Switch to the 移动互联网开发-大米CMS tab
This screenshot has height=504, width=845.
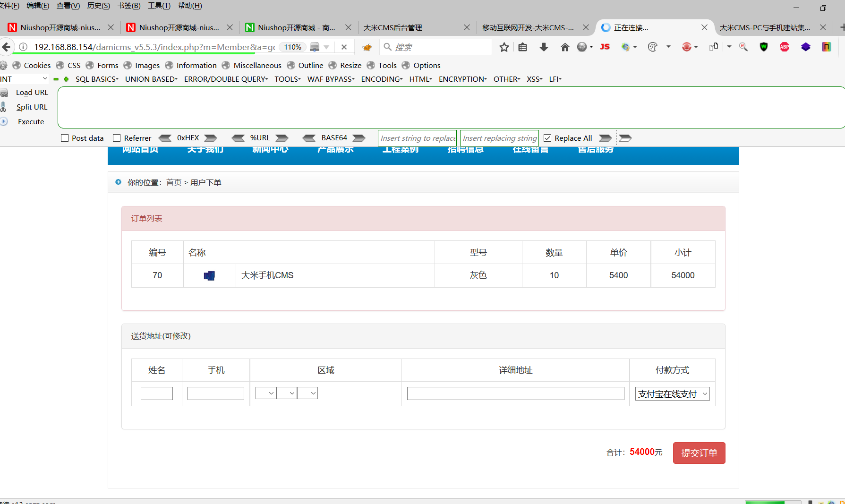pos(535,27)
